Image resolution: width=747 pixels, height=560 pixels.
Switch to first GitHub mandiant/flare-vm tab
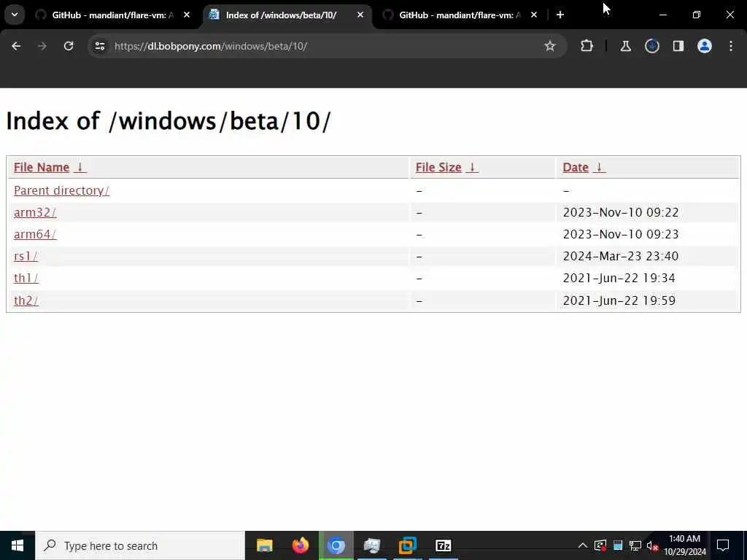click(x=112, y=15)
